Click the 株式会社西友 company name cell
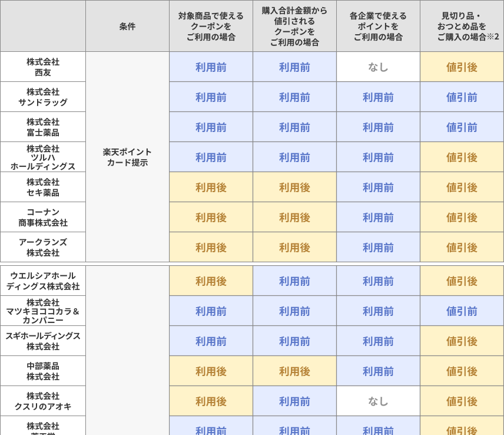The height and width of the screenshot is (435, 504). tap(42, 66)
